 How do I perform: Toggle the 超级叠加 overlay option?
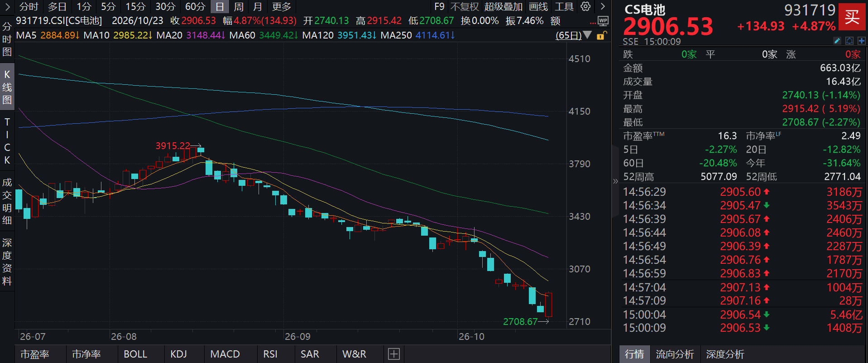(503, 7)
